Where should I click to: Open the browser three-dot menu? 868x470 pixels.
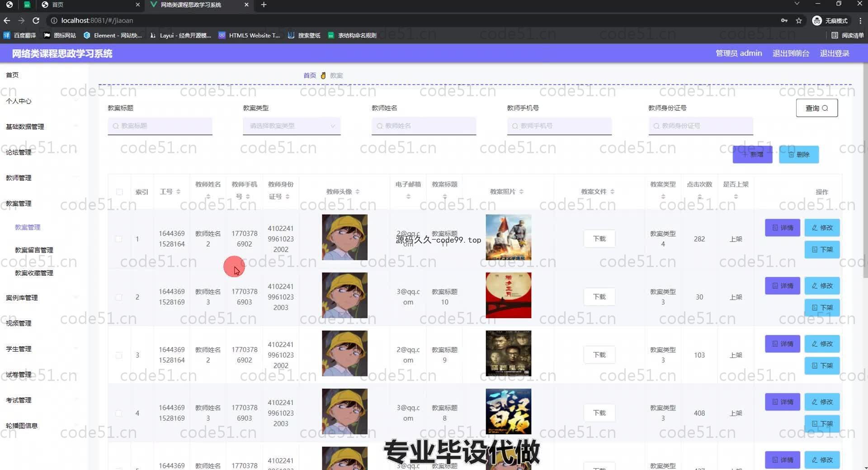coord(860,20)
